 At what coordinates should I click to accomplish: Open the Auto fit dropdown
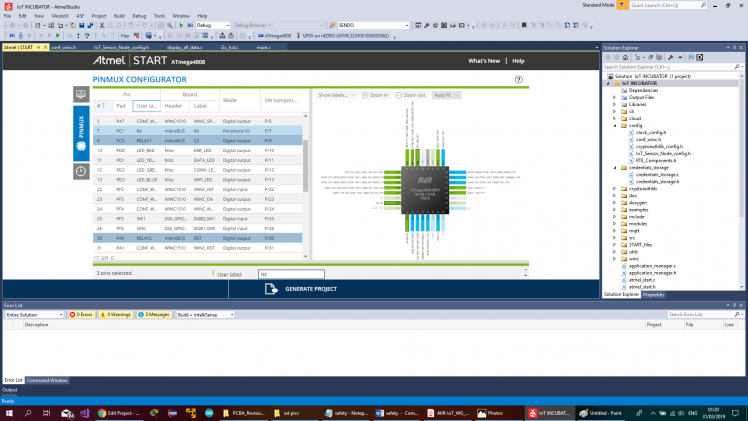pos(445,95)
